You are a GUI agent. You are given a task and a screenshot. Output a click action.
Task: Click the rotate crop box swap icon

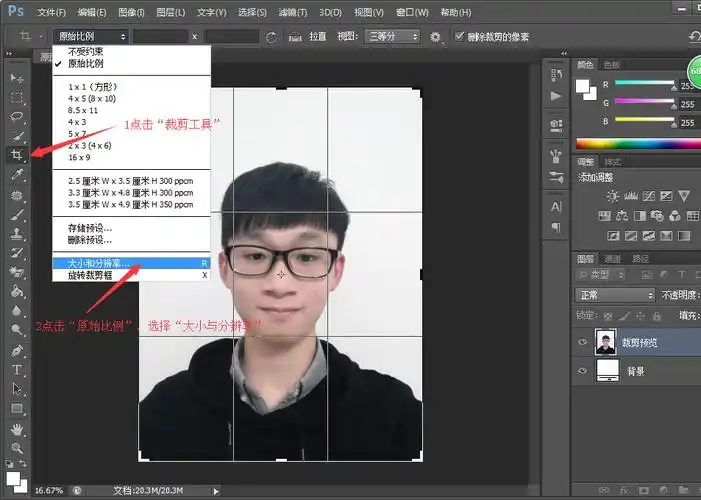[271, 37]
